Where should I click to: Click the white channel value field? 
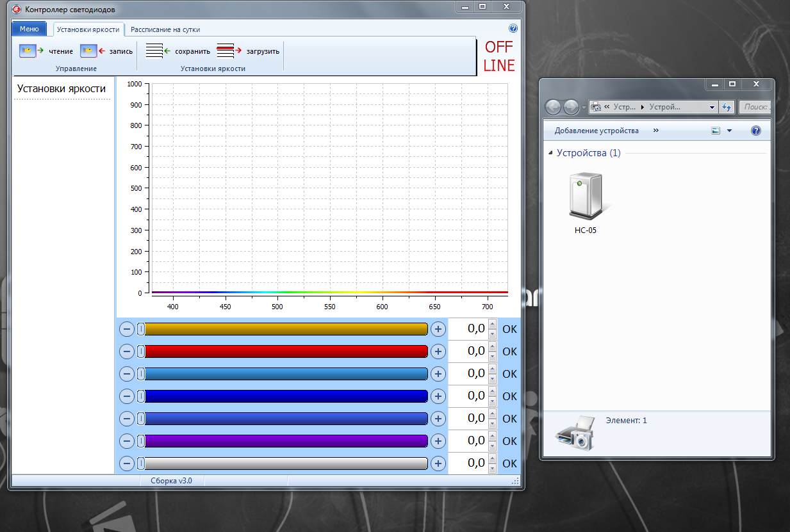coord(468,463)
